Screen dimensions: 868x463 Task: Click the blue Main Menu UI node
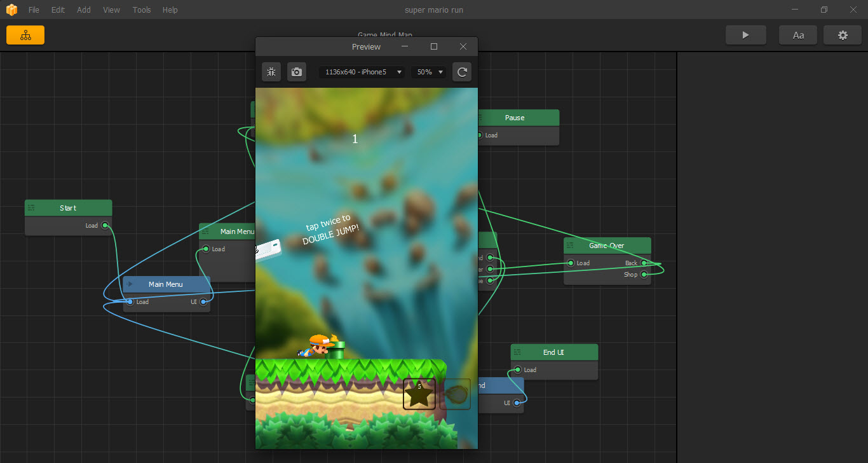click(166, 284)
